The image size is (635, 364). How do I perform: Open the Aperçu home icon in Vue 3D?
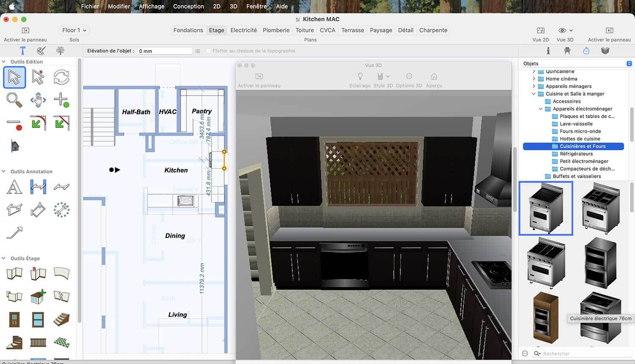pos(434,77)
